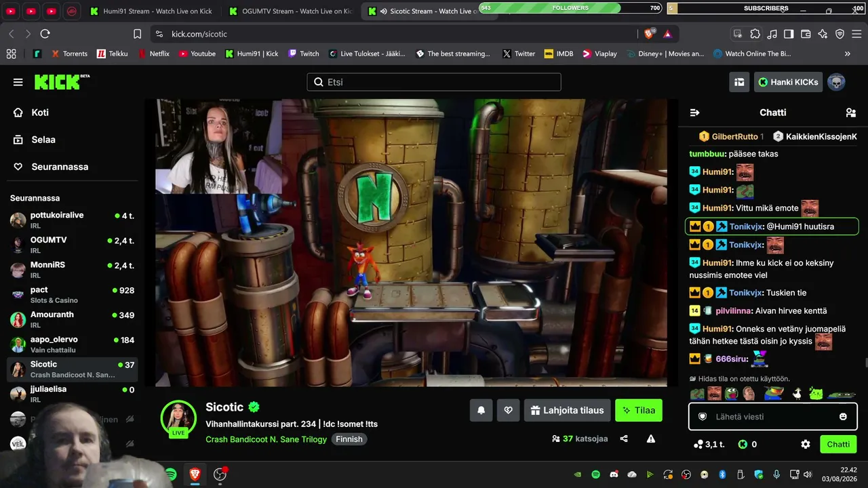Open the skull profile avatar menu
Image resolution: width=868 pixels, height=488 pixels.
tap(837, 82)
